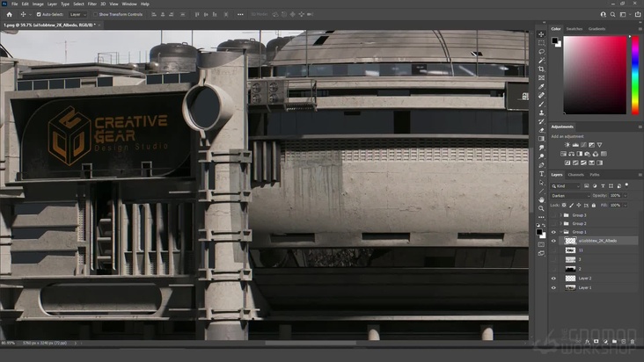Screen dimensions: 644x362
Task: Click the Home icon in options bar
Action: point(10,14)
